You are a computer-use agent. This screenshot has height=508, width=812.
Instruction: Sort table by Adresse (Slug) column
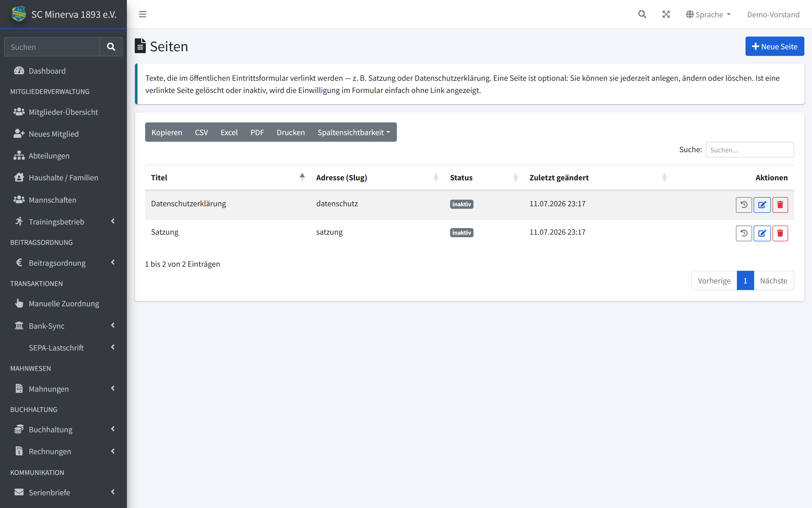click(x=377, y=177)
